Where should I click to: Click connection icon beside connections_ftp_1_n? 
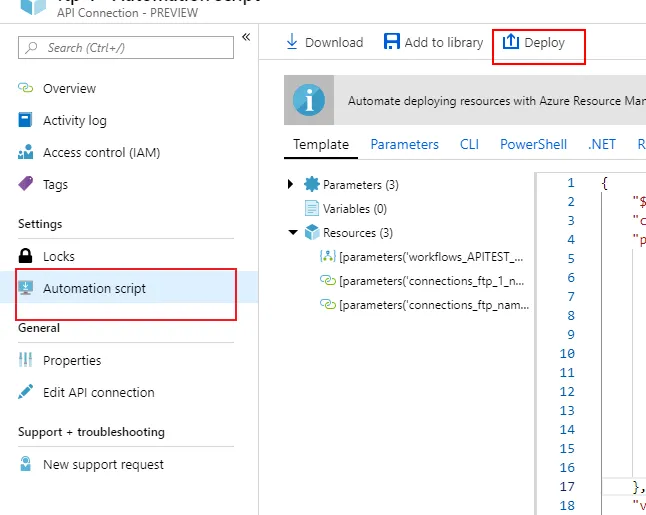(328, 281)
